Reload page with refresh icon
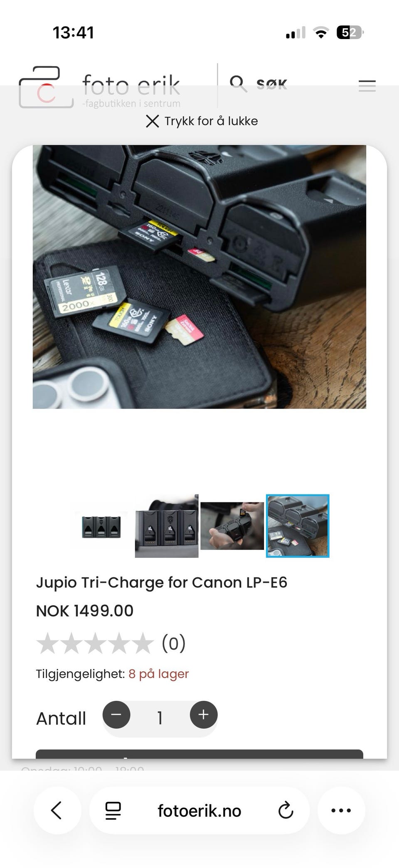The width and height of the screenshot is (399, 868). click(x=286, y=810)
